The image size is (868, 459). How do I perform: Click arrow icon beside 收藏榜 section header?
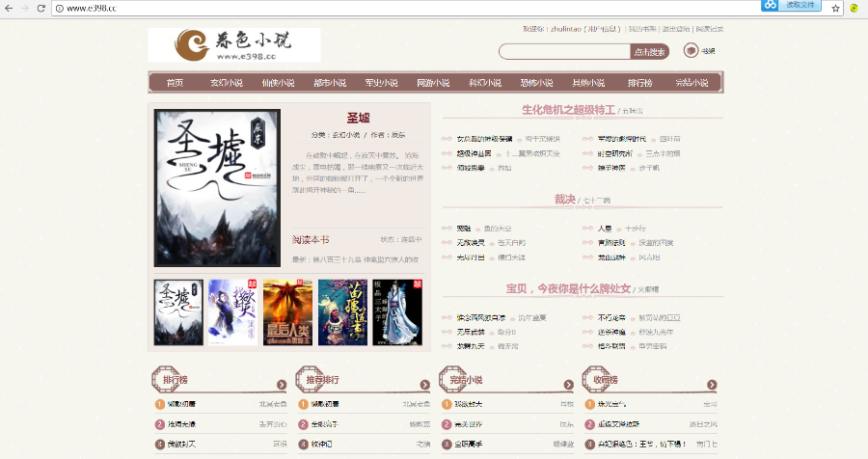[x=712, y=384]
